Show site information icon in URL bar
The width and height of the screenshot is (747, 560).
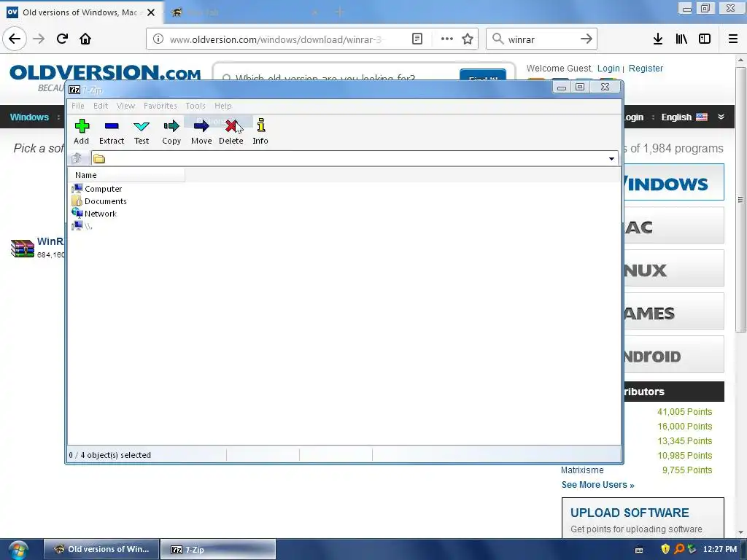tap(158, 39)
